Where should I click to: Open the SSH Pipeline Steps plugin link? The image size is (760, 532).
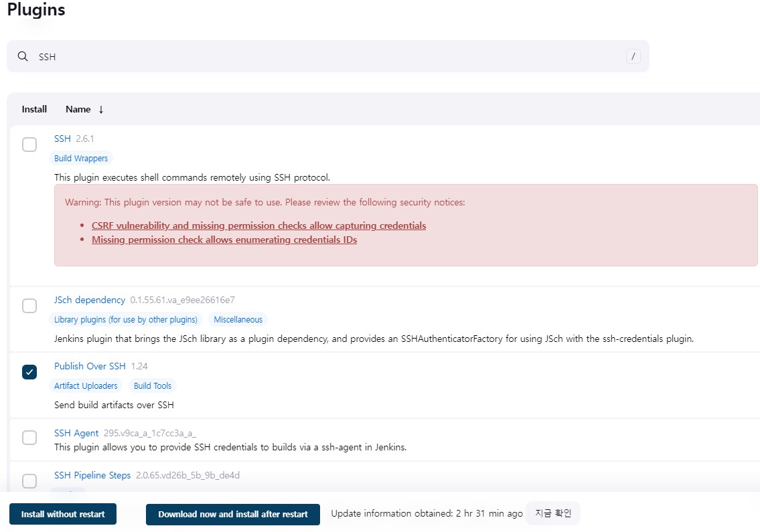click(92, 475)
